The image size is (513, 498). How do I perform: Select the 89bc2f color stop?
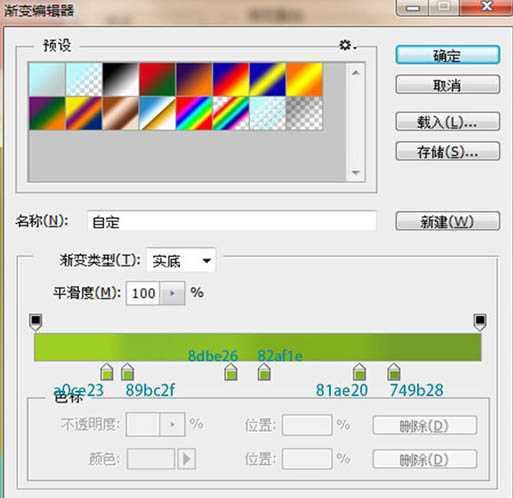click(x=127, y=372)
